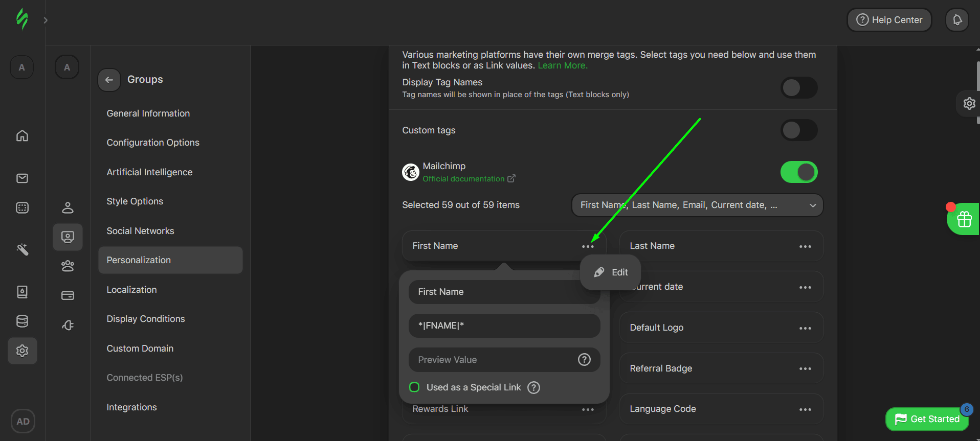Viewport: 980px width, 441px height.
Task: Open the Language Code three-dots menu
Action: [x=805, y=409]
